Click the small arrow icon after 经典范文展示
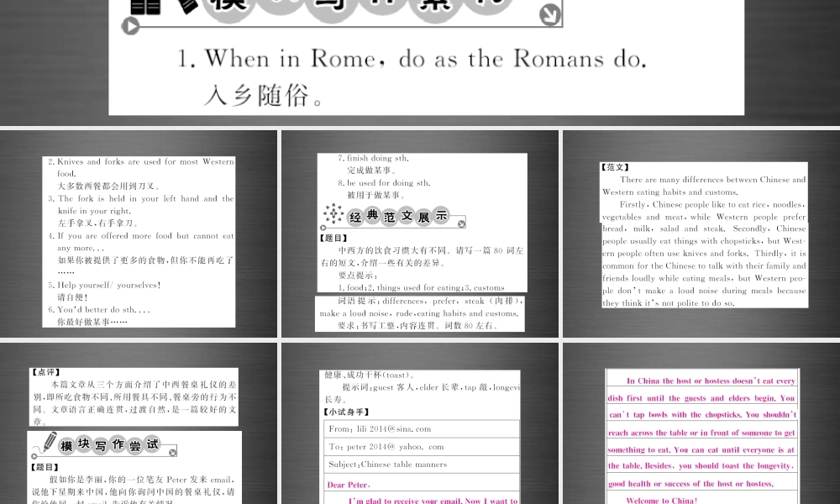Image resolution: width=840 pixels, height=504 pixels. click(461, 224)
